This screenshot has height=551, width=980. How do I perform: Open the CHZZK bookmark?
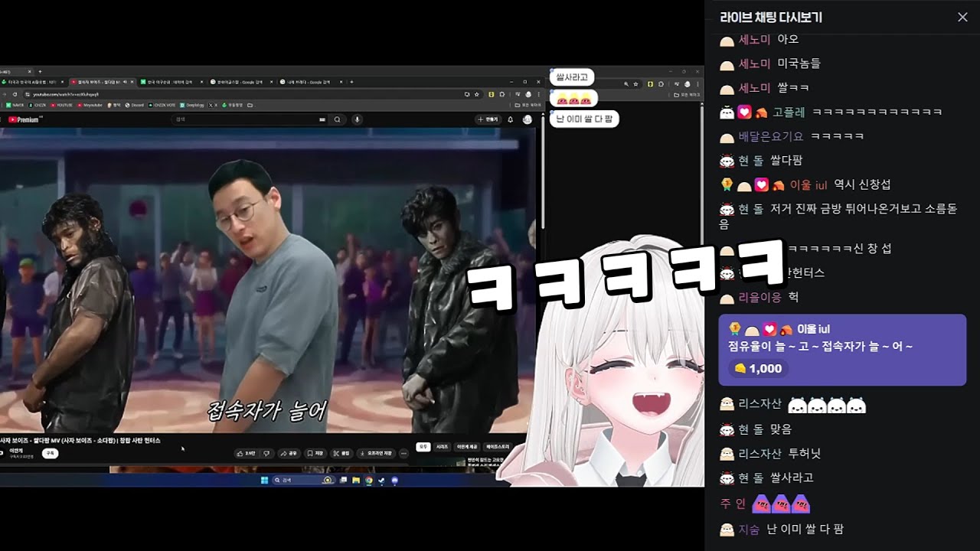tap(39, 105)
